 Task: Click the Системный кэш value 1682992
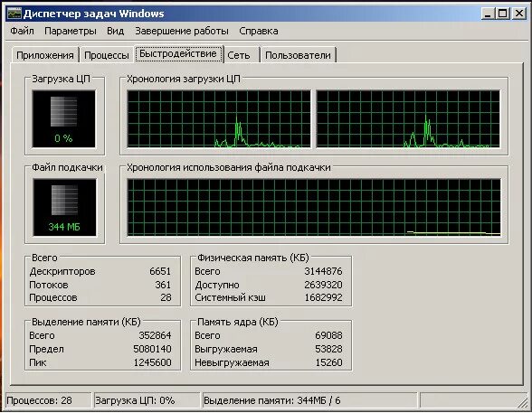pyautogui.click(x=323, y=297)
